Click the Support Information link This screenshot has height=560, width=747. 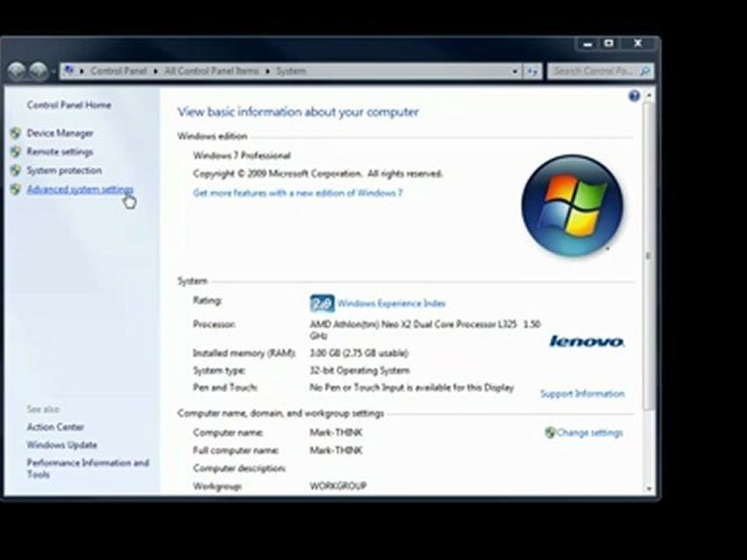tap(582, 394)
